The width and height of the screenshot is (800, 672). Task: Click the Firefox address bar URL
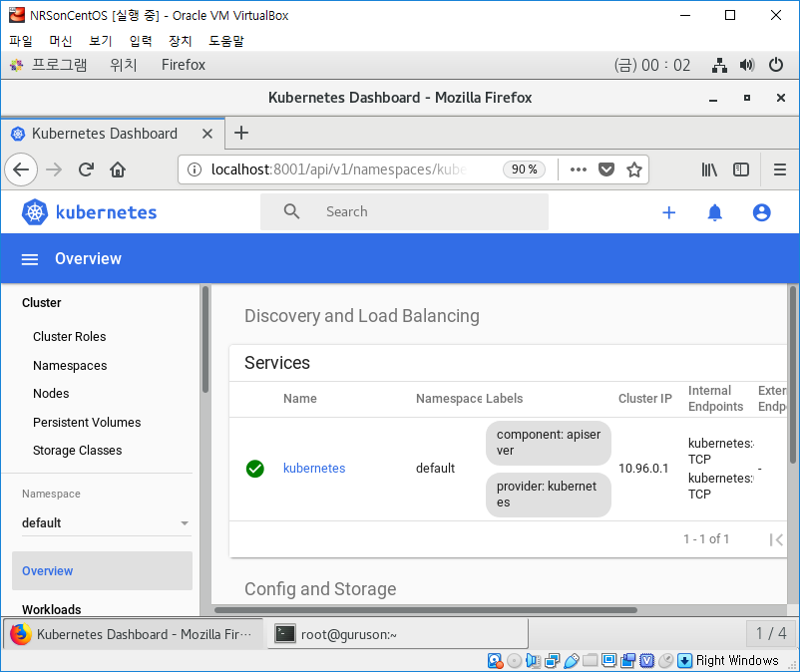tap(339, 169)
